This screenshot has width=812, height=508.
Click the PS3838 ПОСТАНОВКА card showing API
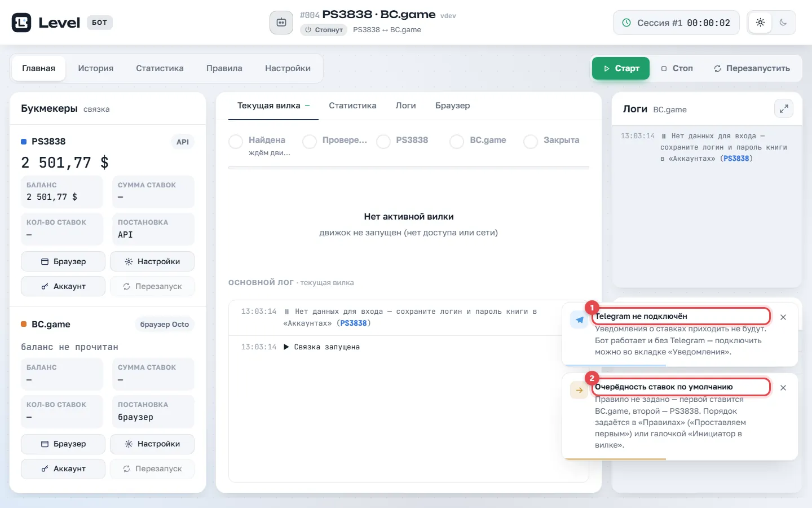pos(153,229)
